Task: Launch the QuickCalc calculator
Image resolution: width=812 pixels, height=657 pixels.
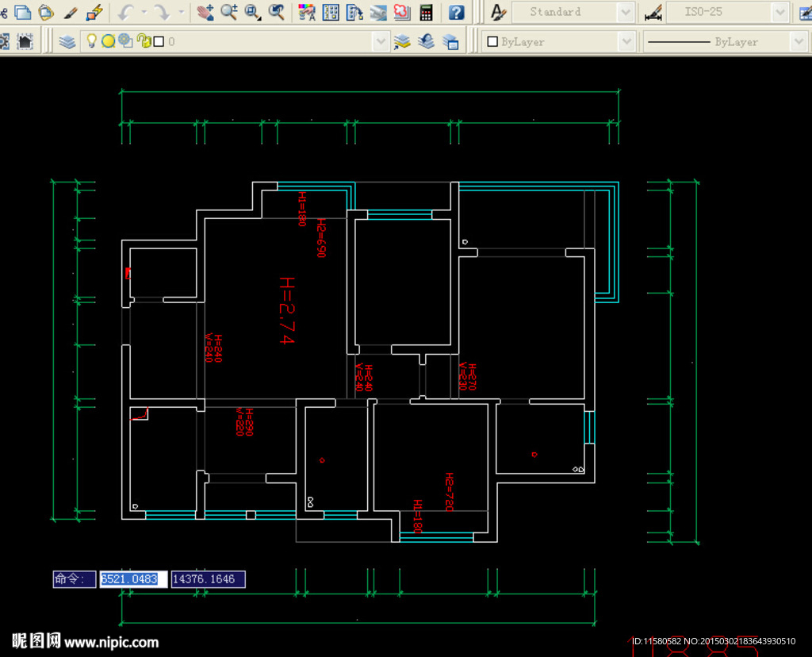Action: [427, 12]
